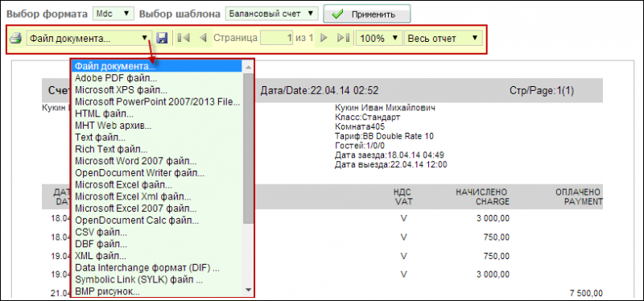Select Microsoft PowerPoint 2007/2013 File...
Viewport: 644px width, 301px height.
click(x=157, y=102)
